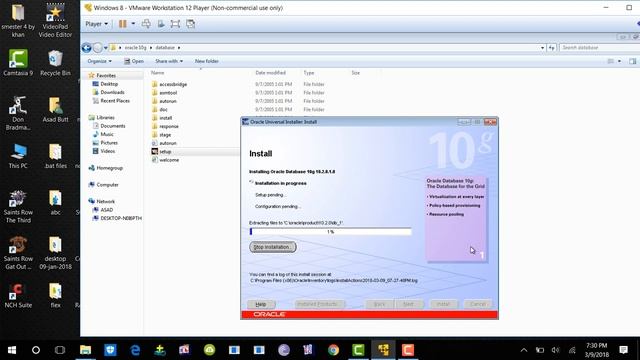640x360 pixels.
Task: Click the refresh button beside the address bar
Action: coord(551,48)
